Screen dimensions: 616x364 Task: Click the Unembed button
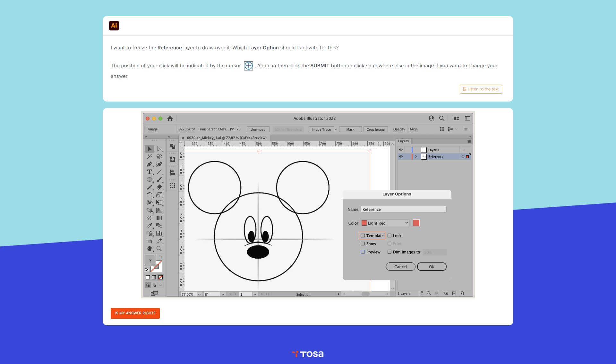click(x=258, y=129)
